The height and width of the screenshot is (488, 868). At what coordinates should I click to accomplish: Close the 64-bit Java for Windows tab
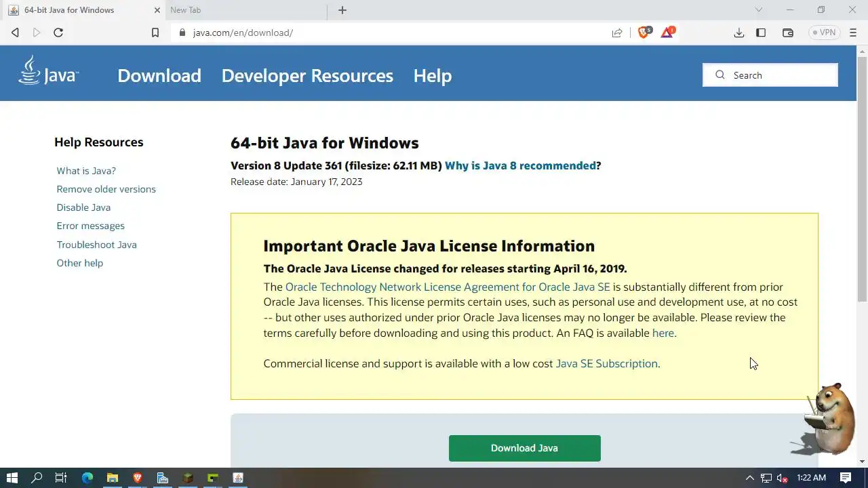pyautogui.click(x=158, y=10)
